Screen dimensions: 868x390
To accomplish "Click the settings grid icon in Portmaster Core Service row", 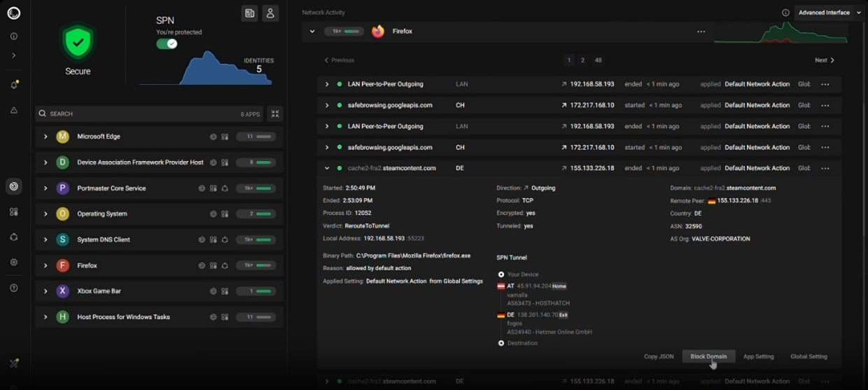I will tap(213, 188).
